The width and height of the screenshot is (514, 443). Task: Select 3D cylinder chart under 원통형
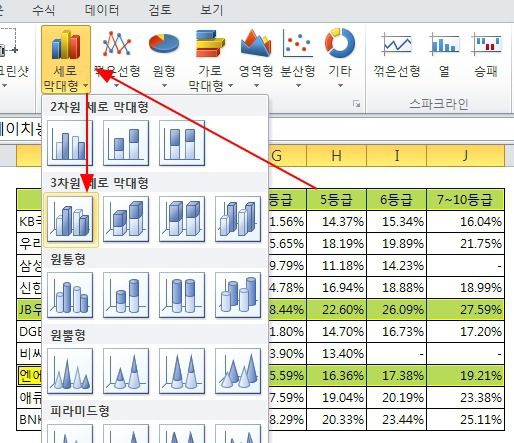point(238,295)
